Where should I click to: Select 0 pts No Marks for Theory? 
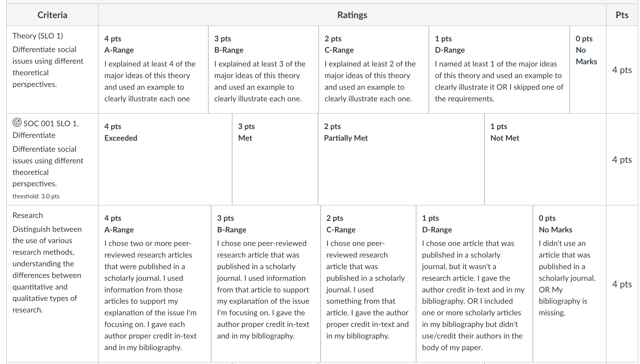pyautogui.click(x=588, y=70)
